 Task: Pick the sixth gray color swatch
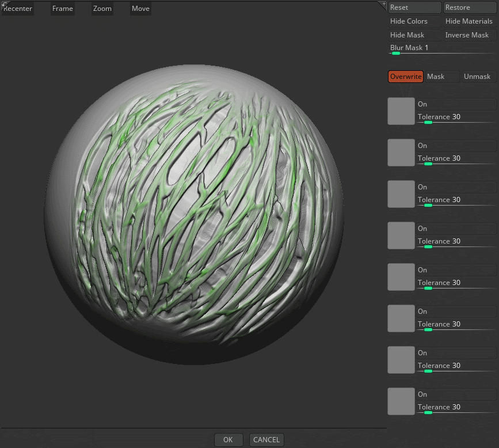(x=401, y=318)
